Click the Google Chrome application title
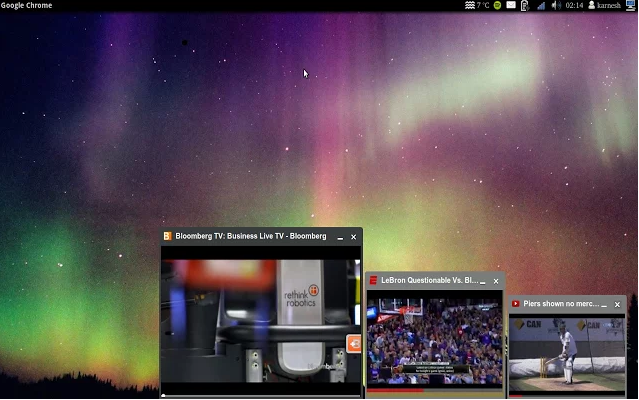 coord(26,5)
